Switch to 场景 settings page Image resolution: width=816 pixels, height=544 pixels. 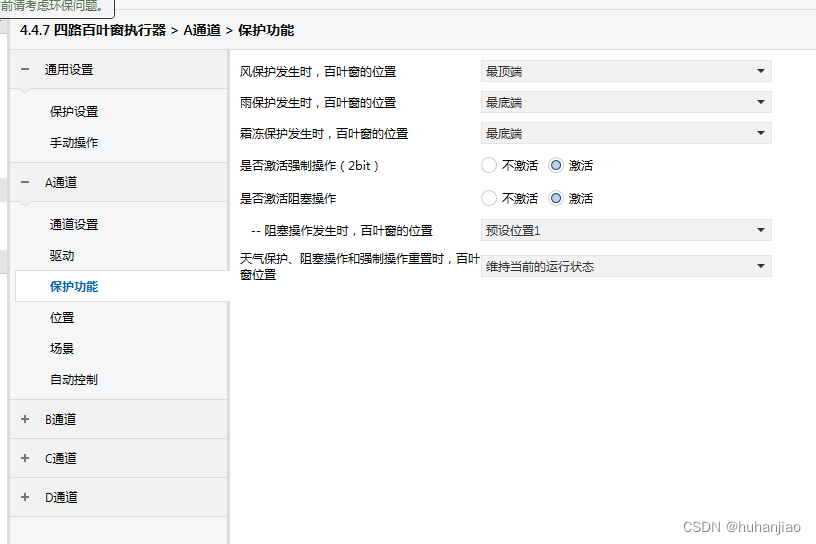(x=62, y=349)
